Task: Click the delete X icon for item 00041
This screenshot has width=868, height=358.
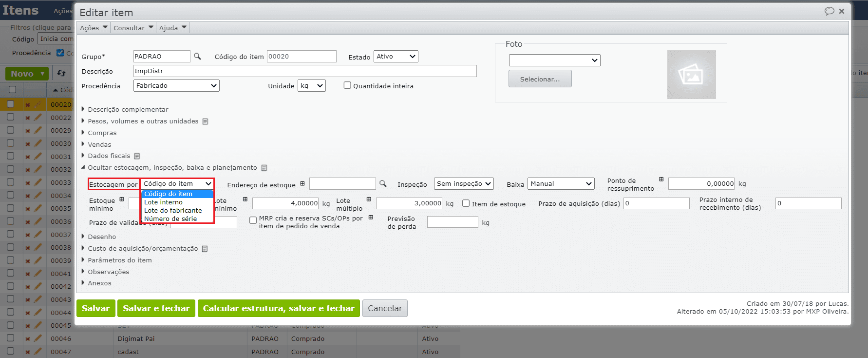Action: (28, 274)
